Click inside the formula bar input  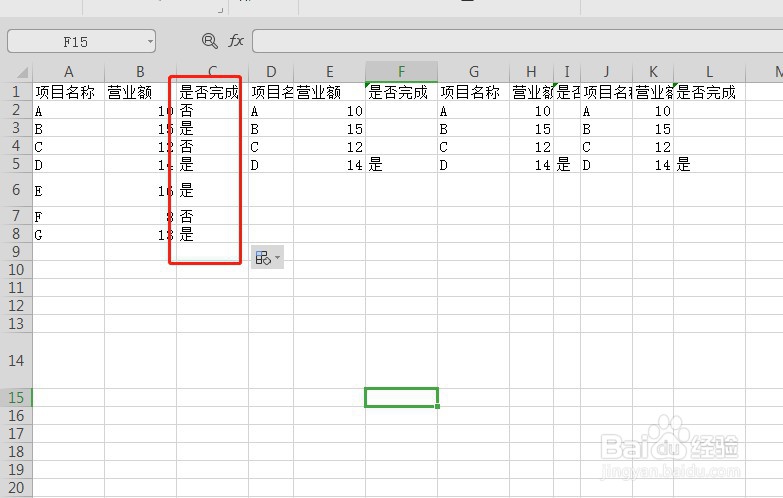(x=517, y=41)
